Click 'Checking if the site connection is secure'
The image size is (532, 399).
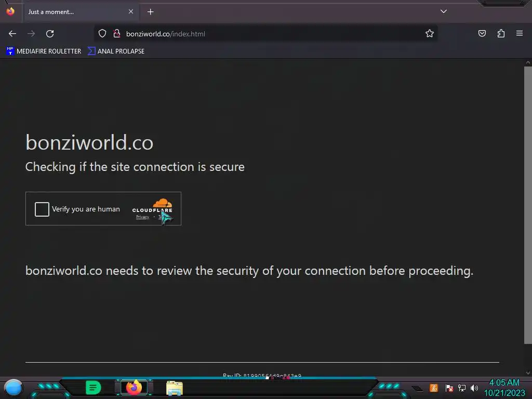tap(135, 167)
